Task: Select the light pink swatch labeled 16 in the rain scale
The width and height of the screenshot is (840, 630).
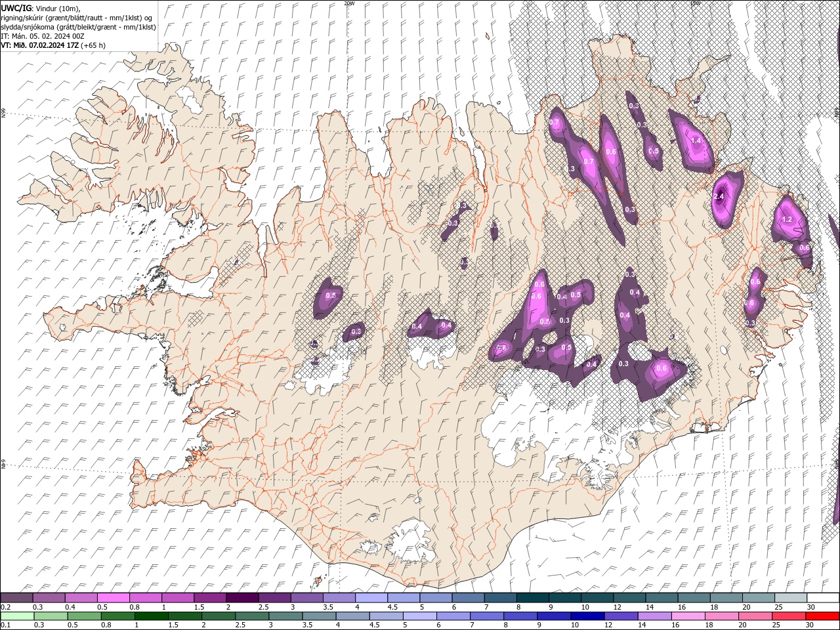Action: tap(688, 616)
